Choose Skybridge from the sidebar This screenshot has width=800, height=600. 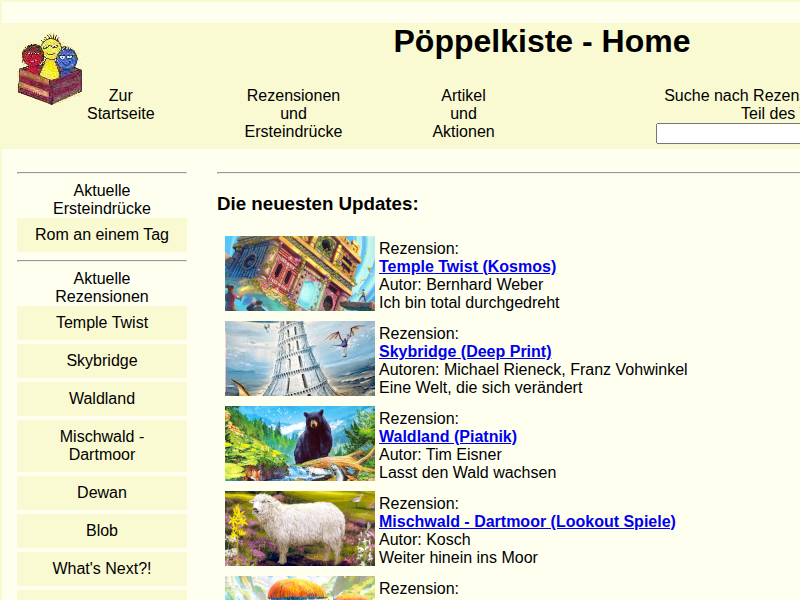[x=102, y=360]
